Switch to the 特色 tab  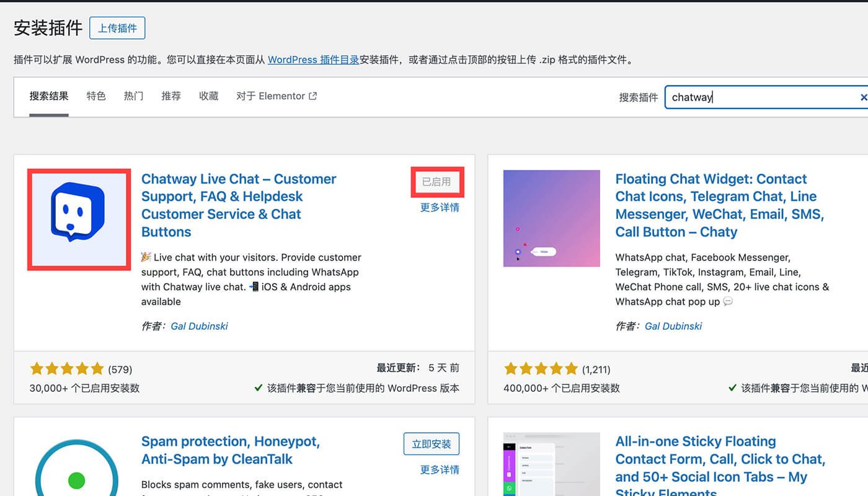click(96, 96)
